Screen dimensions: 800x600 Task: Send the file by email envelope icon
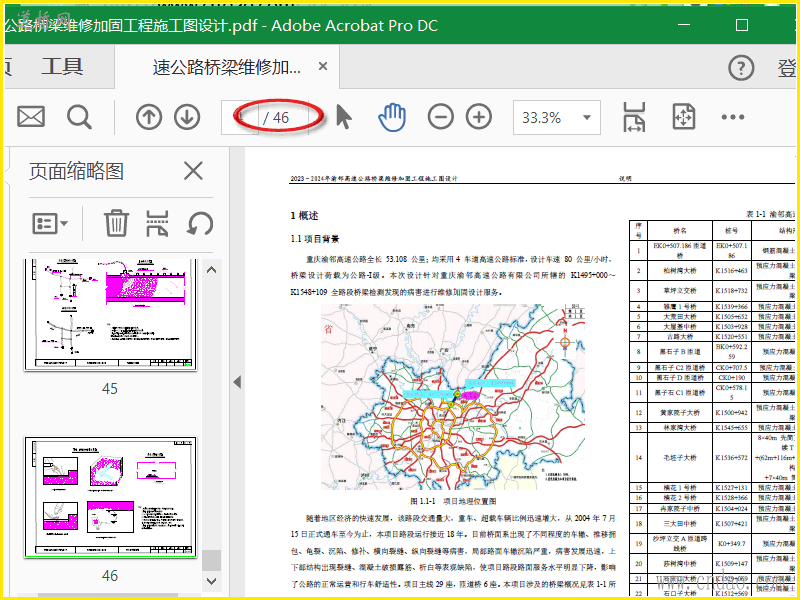[x=31, y=117]
